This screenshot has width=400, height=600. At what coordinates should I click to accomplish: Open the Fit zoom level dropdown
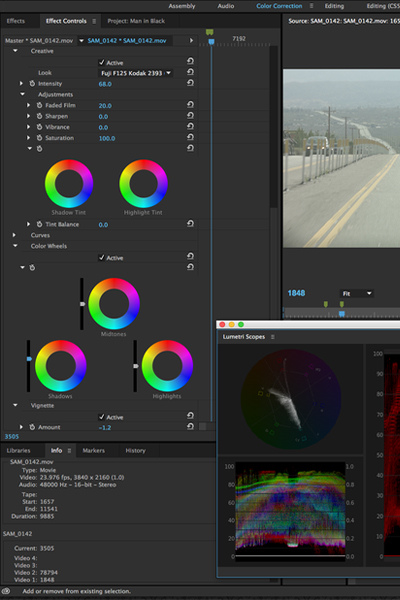coord(356,293)
